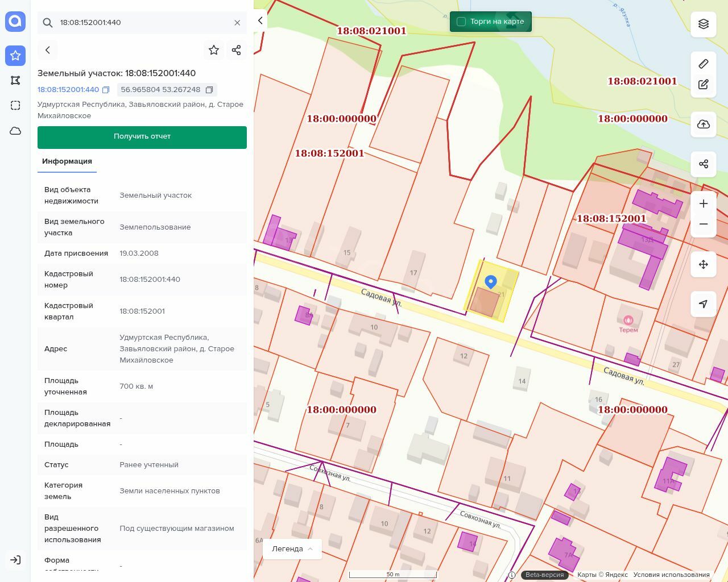The height and width of the screenshot is (582, 728).
Task: Select the ruler measurement tool
Action: click(704, 64)
